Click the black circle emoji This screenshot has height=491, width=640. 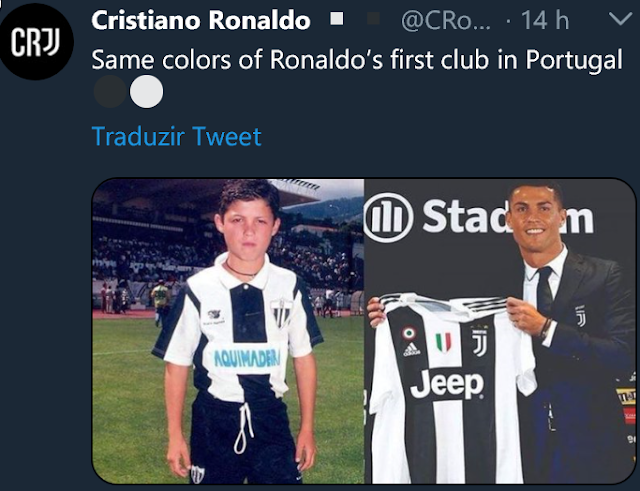111,94
